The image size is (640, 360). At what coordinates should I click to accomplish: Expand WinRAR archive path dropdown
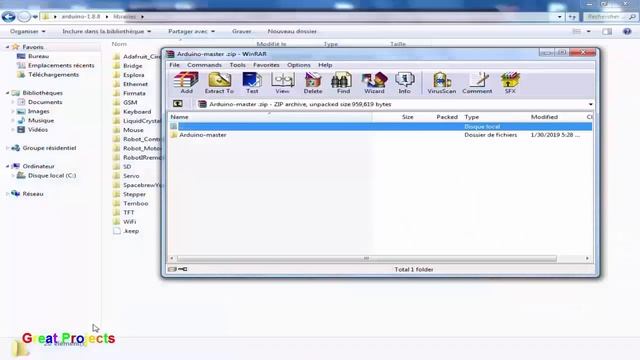tap(590, 104)
